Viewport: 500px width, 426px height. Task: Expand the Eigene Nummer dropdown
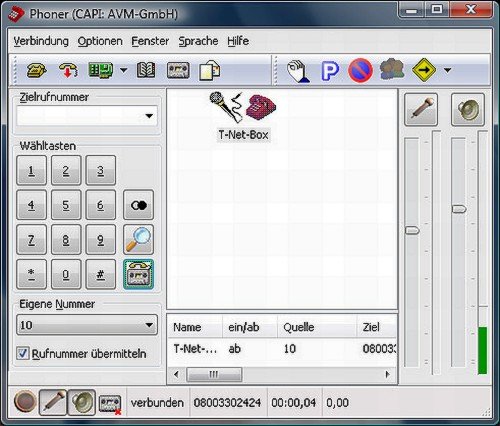pos(149,325)
